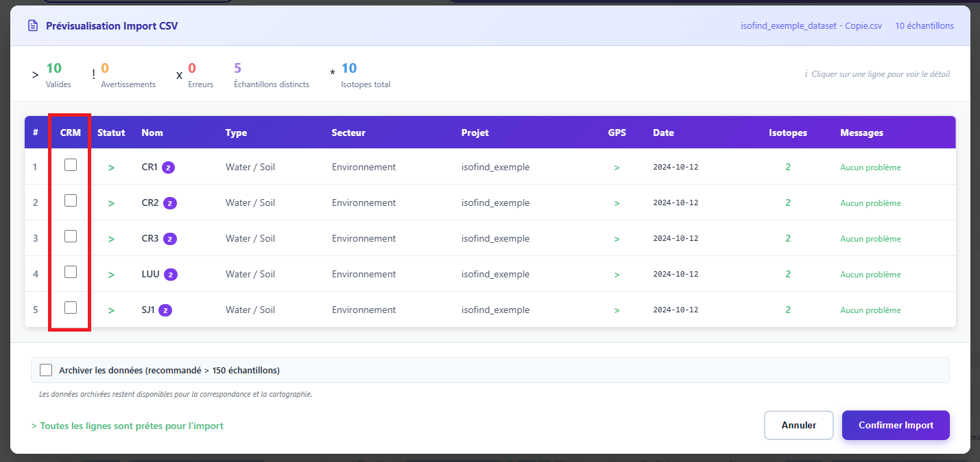Enable the Archiver les données option

pos(46,369)
